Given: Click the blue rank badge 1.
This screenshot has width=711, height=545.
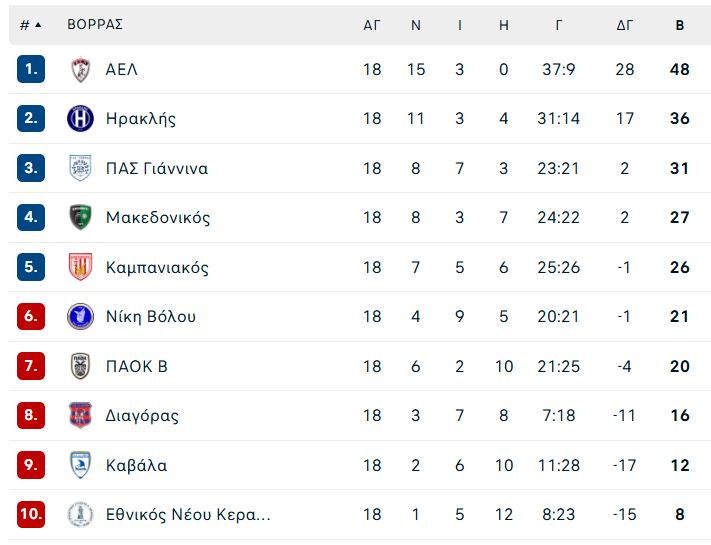Looking at the screenshot, I should (31, 69).
